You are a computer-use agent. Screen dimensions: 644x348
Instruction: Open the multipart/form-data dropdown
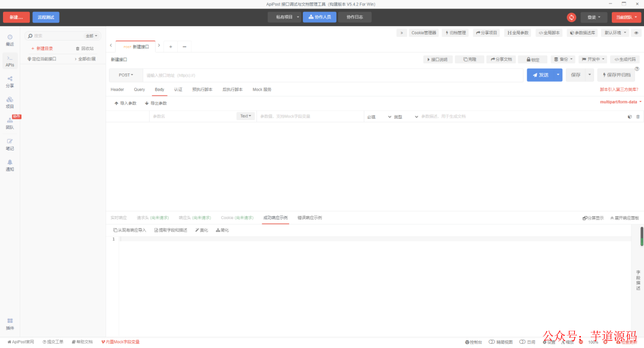(x=621, y=102)
